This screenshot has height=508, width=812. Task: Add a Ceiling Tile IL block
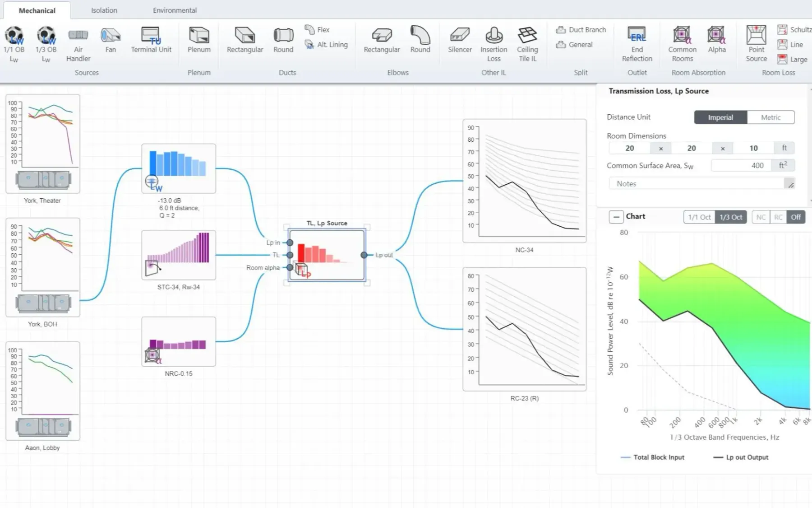pos(527,44)
